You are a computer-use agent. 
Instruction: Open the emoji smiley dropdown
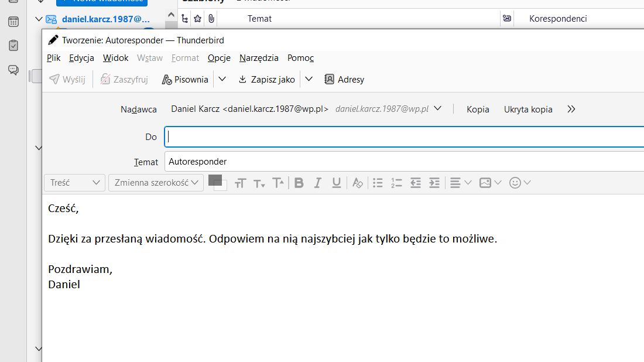pyautogui.click(x=520, y=183)
